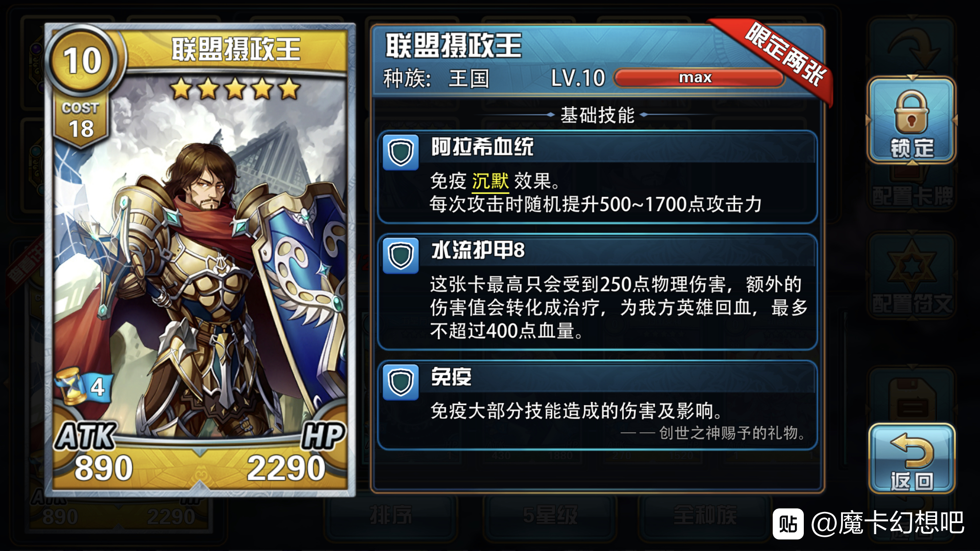Click the 返回 back button
The height and width of the screenshot is (551, 980).
912,459
